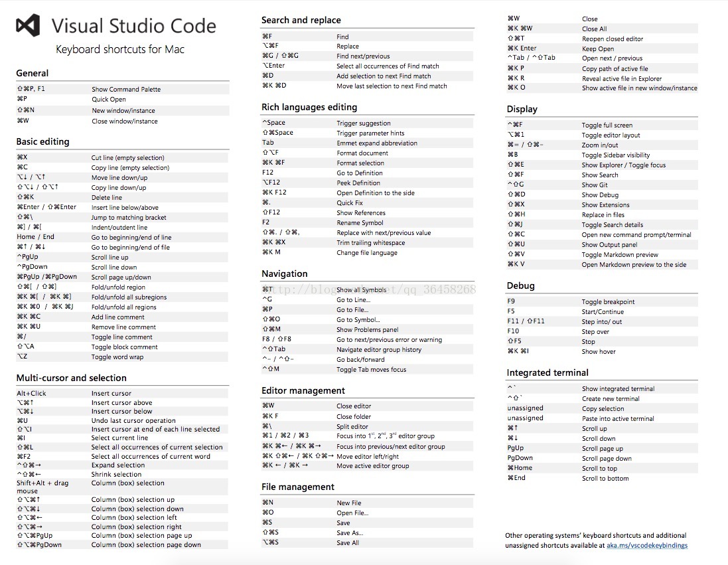Click the 'Integrated terminal' heading
The image size is (728, 565).
tap(547, 372)
